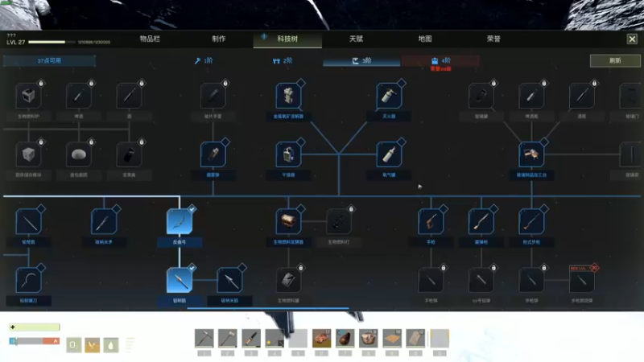Viewport: 644px width, 362px height.
Task: Select the locked 生物燃料灯 node
Action: click(x=338, y=222)
